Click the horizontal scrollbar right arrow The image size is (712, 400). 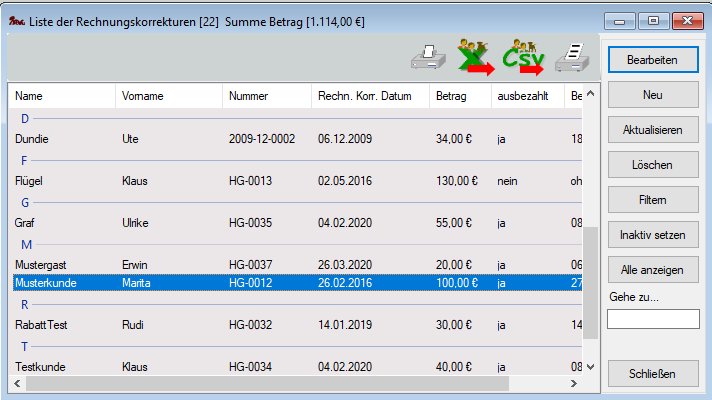pyautogui.click(x=576, y=383)
